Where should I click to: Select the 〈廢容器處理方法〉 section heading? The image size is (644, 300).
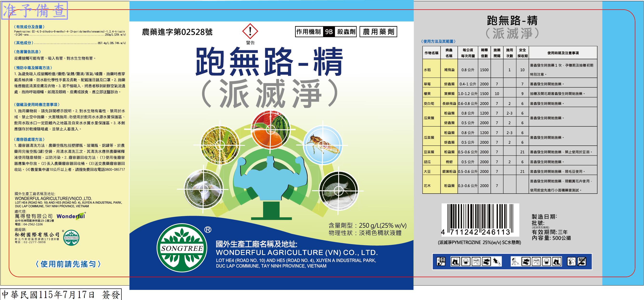pos(29,139)
